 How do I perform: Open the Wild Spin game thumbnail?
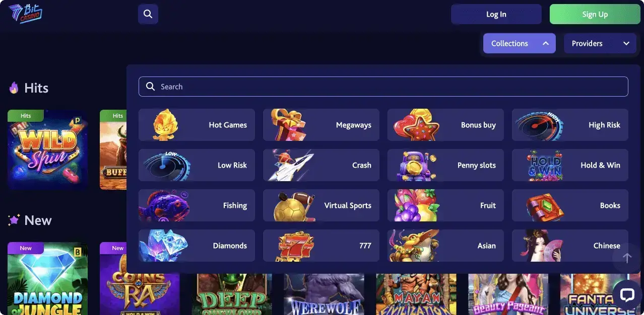(47, 150)
